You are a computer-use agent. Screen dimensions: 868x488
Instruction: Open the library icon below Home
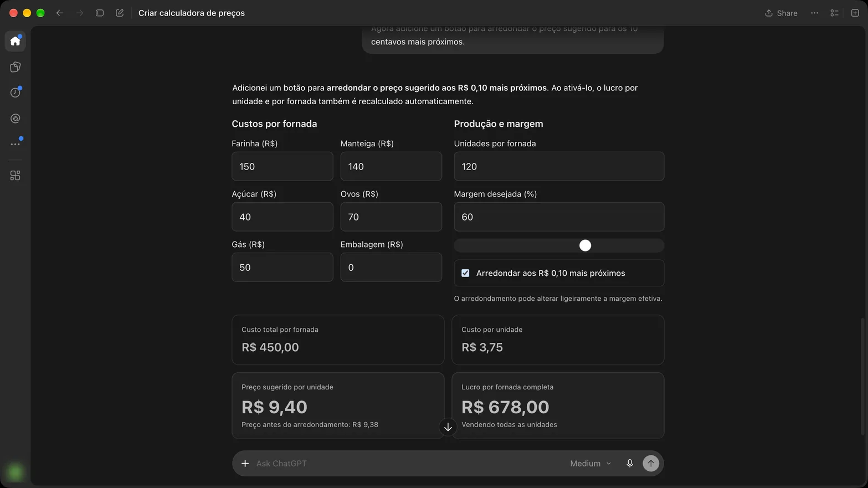tap(16, 67)
